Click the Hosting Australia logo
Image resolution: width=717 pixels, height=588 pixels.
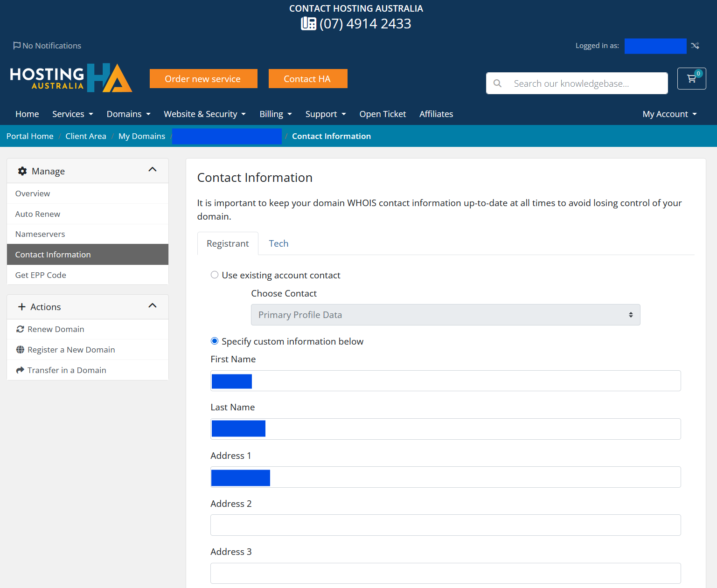[71, 78]
